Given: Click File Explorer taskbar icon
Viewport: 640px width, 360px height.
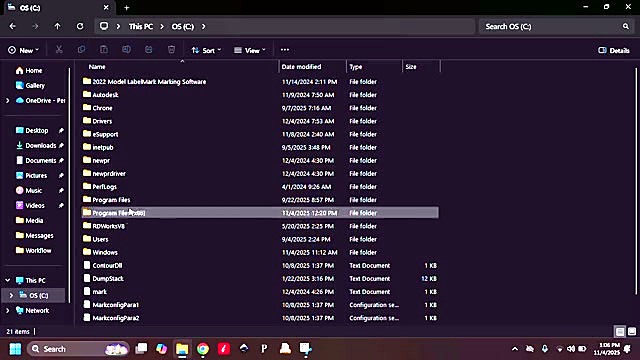Looking at the screenshot, I should pos(182,349).
